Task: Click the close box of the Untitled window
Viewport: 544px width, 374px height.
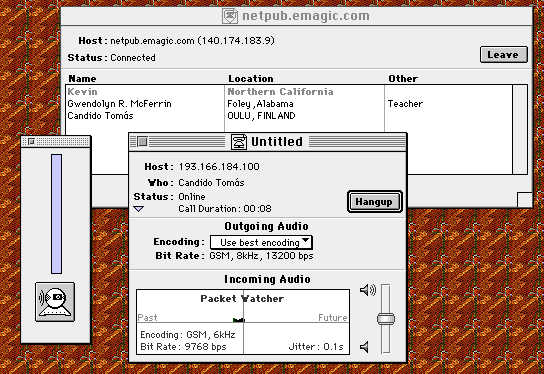Action: point(142,142)
